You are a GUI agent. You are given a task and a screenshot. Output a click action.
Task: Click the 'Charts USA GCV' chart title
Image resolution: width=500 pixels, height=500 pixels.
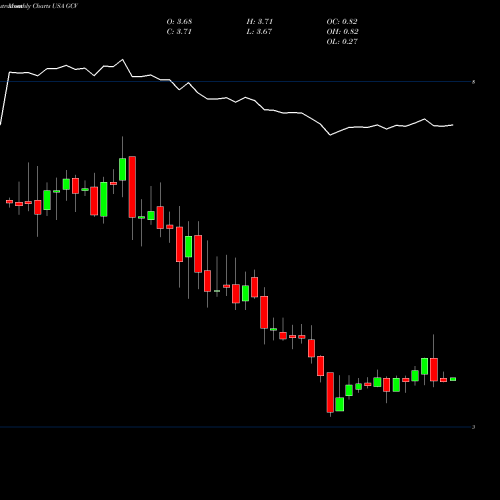[x=55, y=6]
